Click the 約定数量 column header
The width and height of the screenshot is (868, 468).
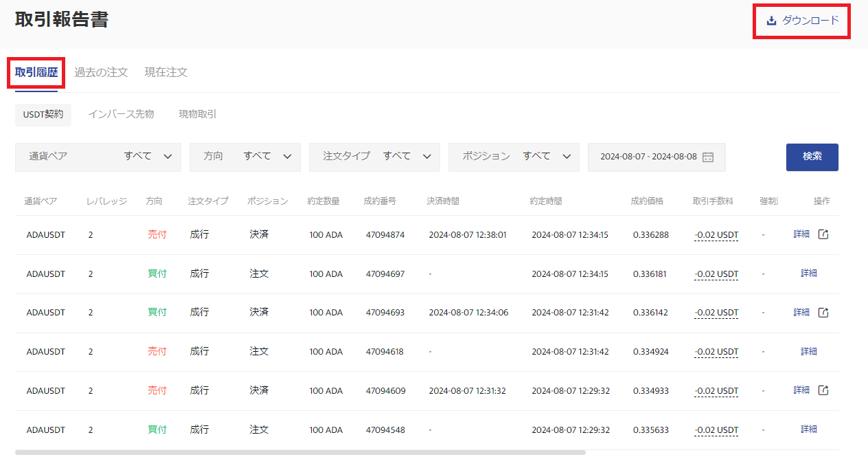pos(323,201)
